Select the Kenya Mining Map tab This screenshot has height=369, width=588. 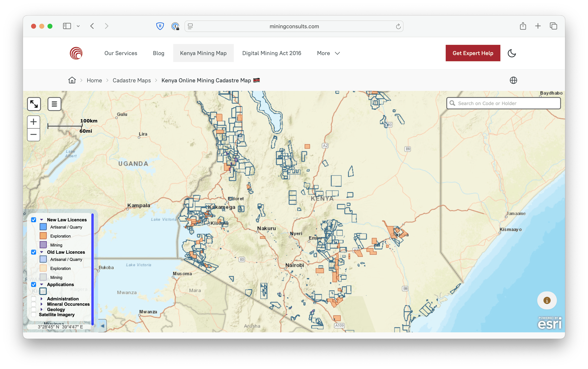pyautogui.click(x=203, y=53)
